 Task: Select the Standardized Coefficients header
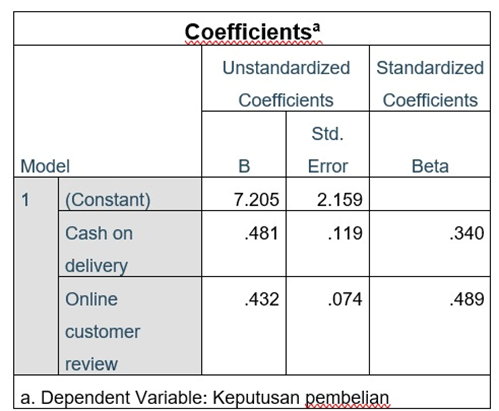[x=430, y=84]
